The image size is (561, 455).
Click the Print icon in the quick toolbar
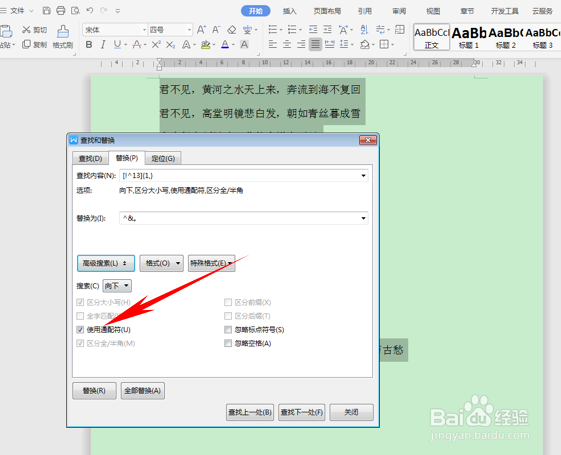point(61,11)
